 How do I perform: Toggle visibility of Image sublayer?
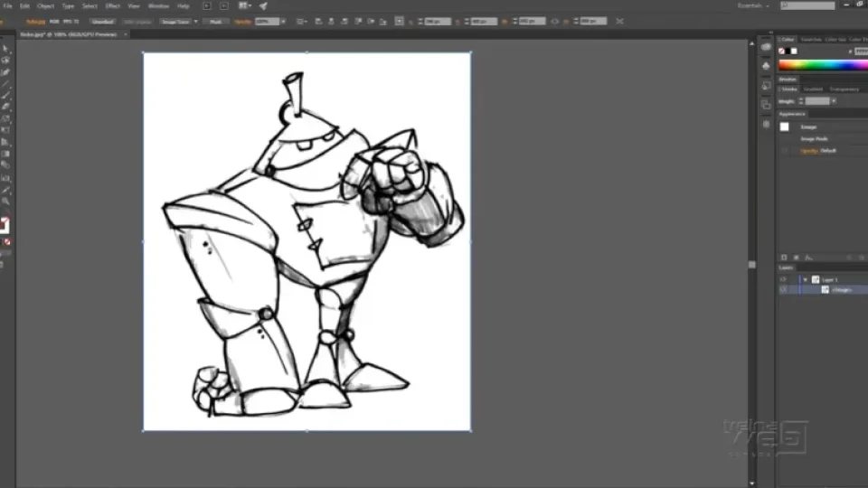click(783, 290)
